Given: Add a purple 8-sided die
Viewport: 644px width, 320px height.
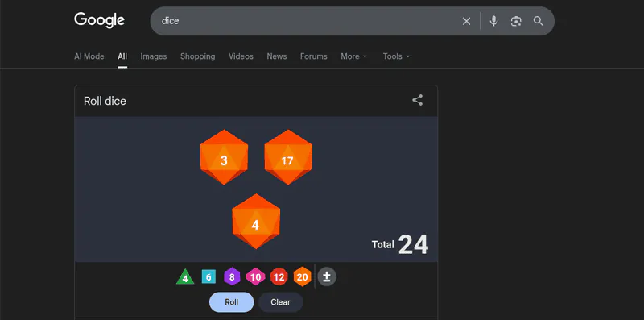Looking at the screenshot, I should coord(232,276).
